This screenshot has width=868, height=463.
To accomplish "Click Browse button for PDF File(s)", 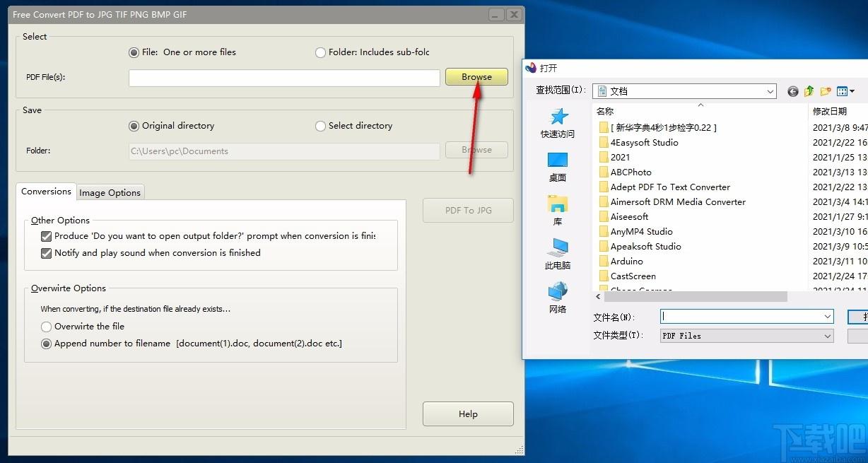I will [476, 77].
